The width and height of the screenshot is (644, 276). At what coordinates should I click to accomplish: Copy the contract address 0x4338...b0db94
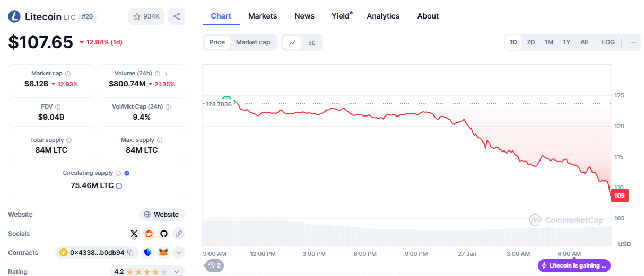(130, 253)
